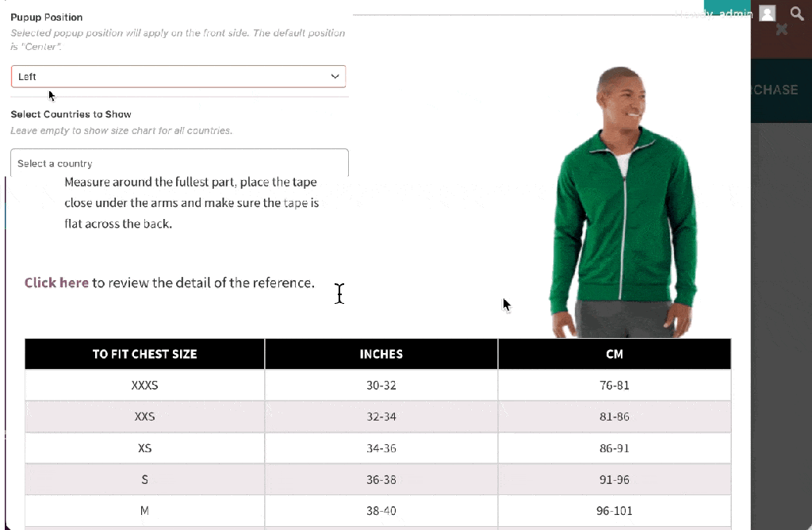Screen dimensions: 812x530
Task: Select the XXS size cell
Action: [144, 417]
